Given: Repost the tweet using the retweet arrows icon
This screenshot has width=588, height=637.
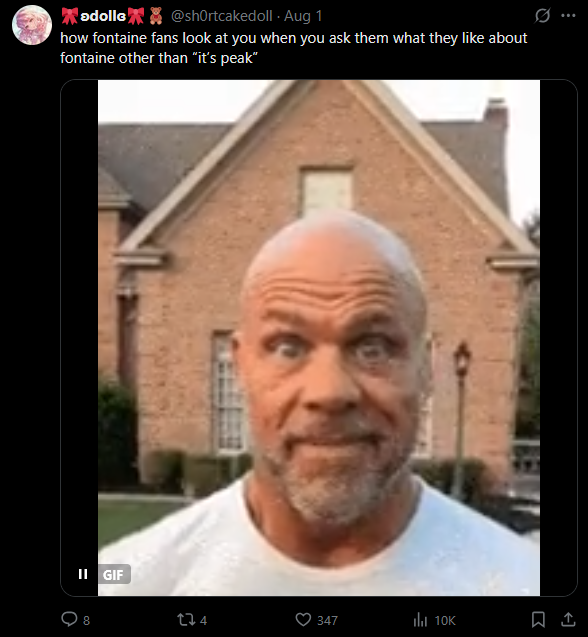Looking at the screenshot, I should tap(186, 620).
